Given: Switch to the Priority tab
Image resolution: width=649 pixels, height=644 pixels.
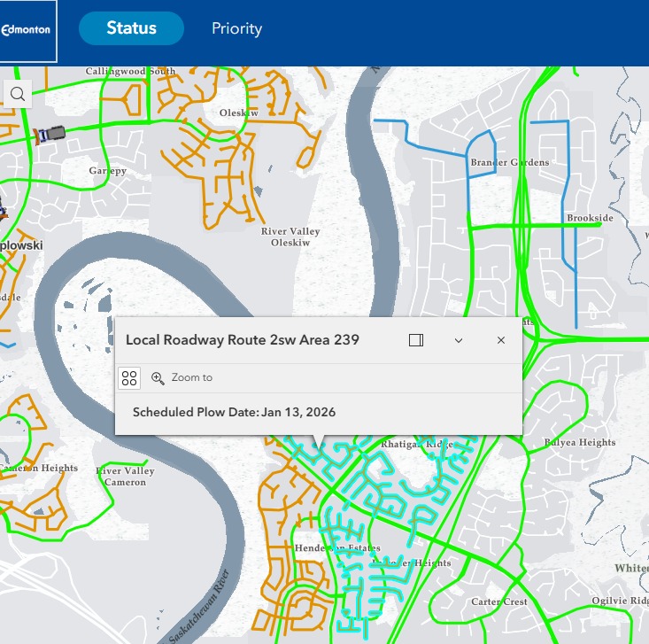Looking at the screenshot, I should (x=236, y=28).
